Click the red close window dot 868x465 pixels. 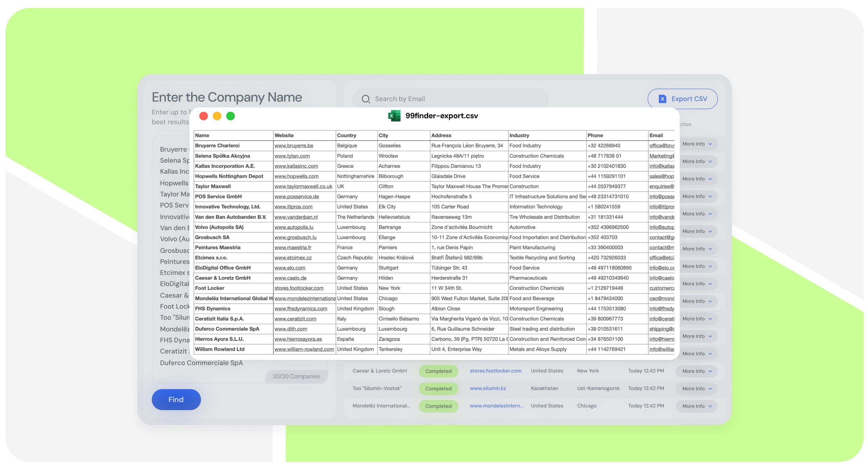(x=203, y=116)
